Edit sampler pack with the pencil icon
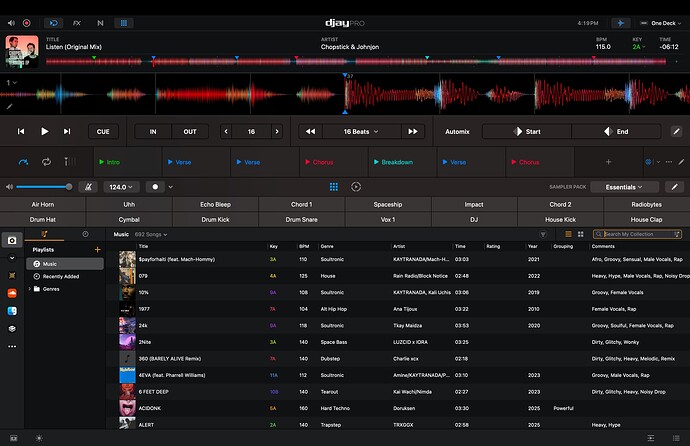 [674, 187]
